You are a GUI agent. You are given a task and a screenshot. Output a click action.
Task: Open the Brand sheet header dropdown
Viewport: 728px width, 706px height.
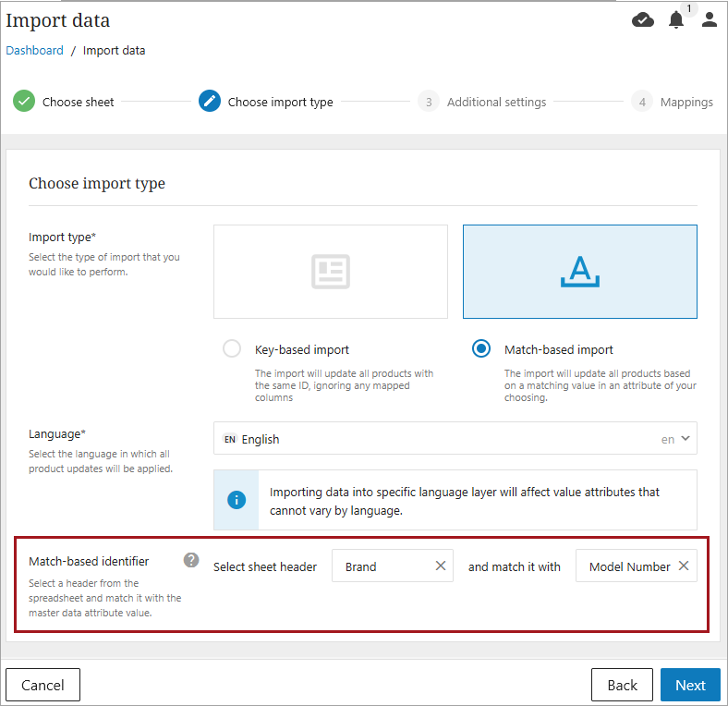(x=379, y=566)
